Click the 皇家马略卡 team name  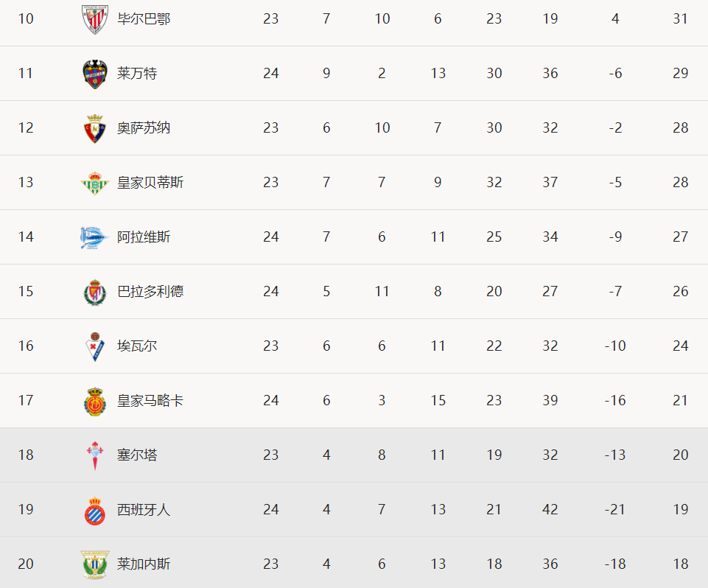(150, 401)
